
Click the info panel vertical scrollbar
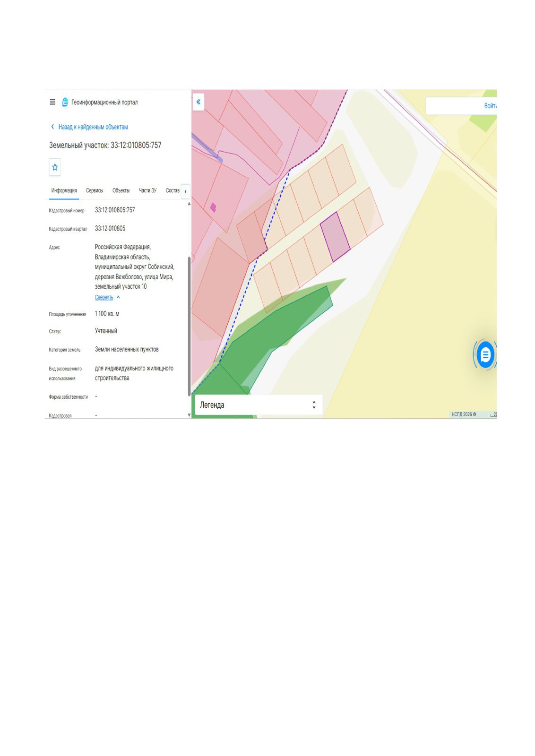coord(189,326)
